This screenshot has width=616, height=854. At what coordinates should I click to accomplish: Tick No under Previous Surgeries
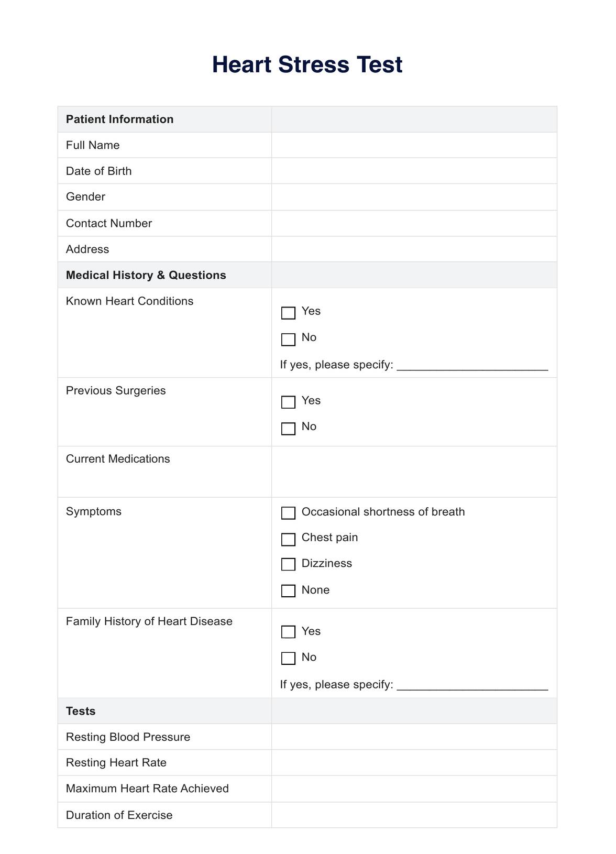(x=288, y=428)
